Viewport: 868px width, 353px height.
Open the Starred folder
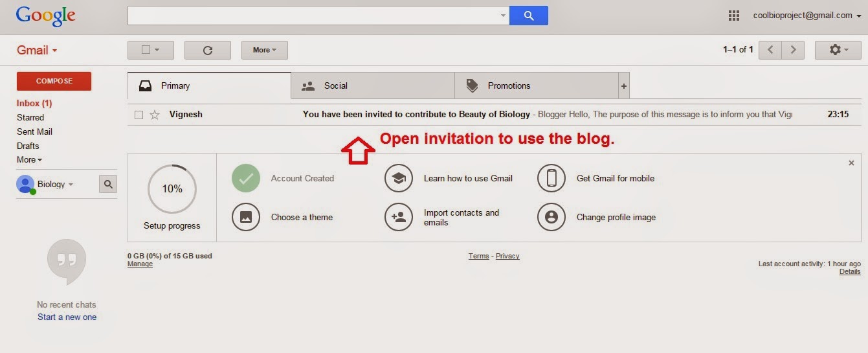point(30,118)
